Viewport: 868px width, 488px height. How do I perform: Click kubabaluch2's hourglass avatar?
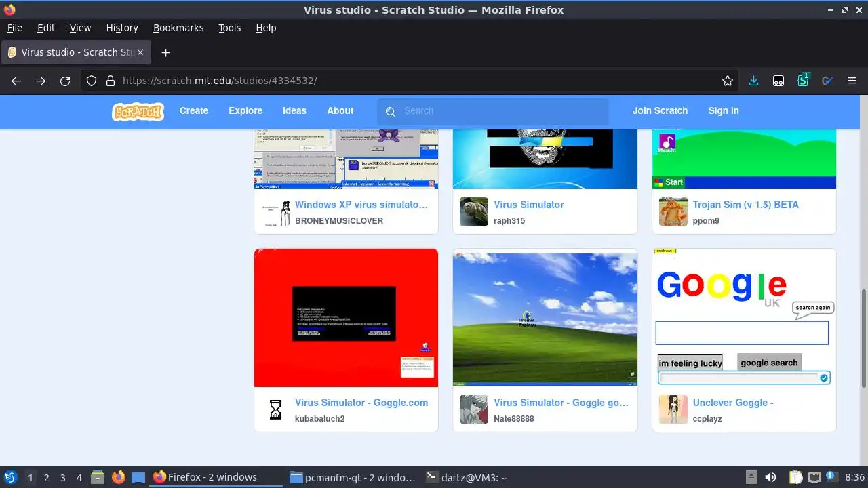click(x=275, y=410)
